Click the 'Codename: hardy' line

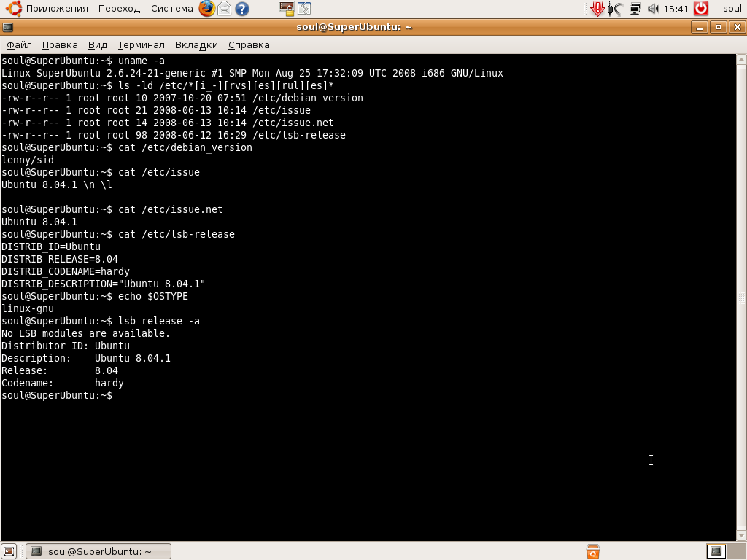click(x=63, y=382)
